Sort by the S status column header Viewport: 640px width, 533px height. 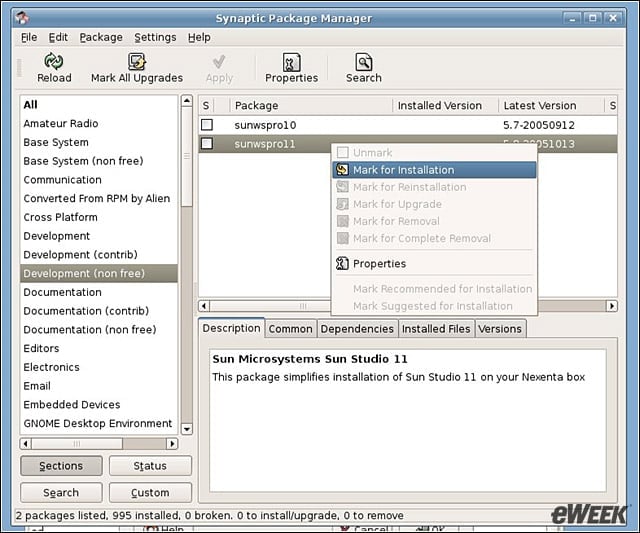point(206,106)
